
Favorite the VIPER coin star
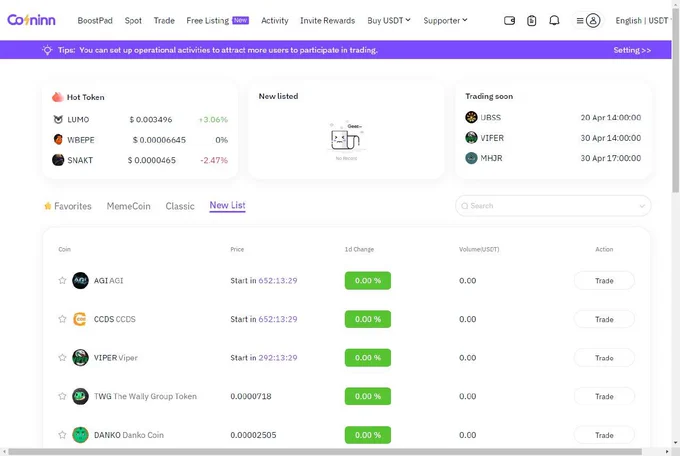click(x=62, y=358)
